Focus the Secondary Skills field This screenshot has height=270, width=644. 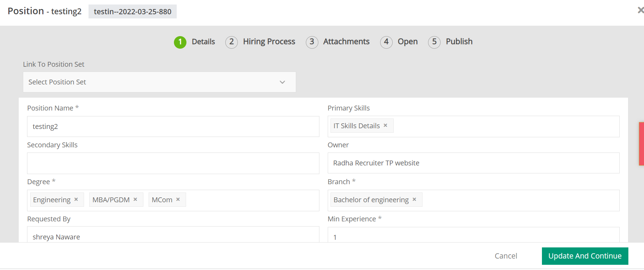(x=173, y=163)
